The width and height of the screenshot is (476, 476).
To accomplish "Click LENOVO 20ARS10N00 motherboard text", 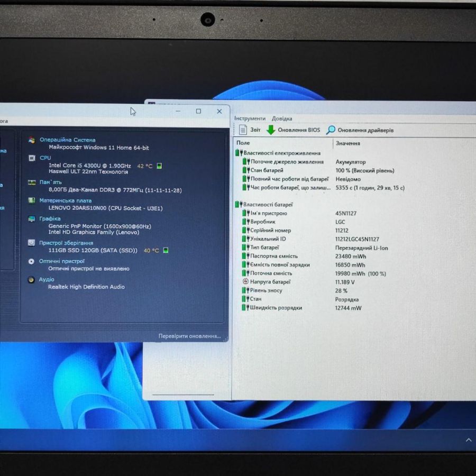I will 106,208.
